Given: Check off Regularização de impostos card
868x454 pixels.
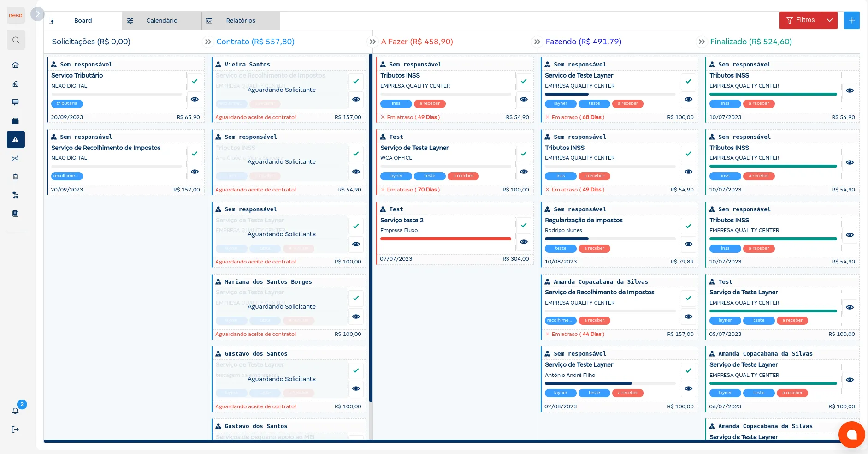Looking at the screenshot, I should [x=688, y=226].
